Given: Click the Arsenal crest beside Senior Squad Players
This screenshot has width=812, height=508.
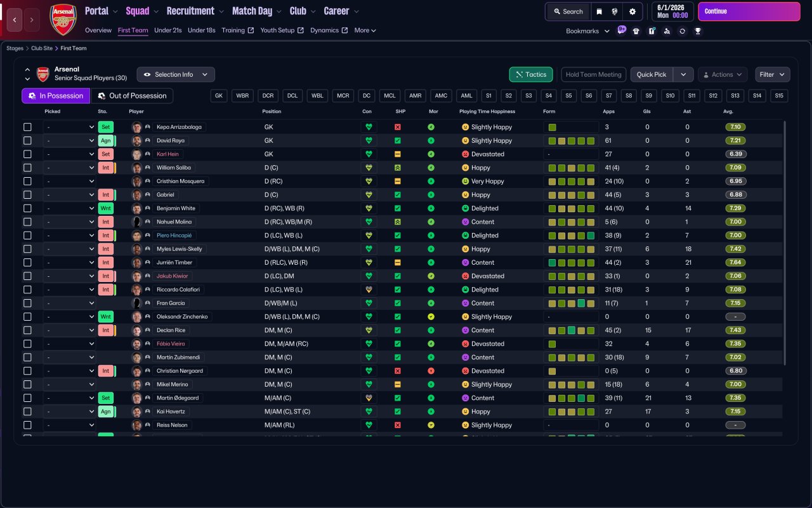Looking at the screenshot, I should click(43, 74).
